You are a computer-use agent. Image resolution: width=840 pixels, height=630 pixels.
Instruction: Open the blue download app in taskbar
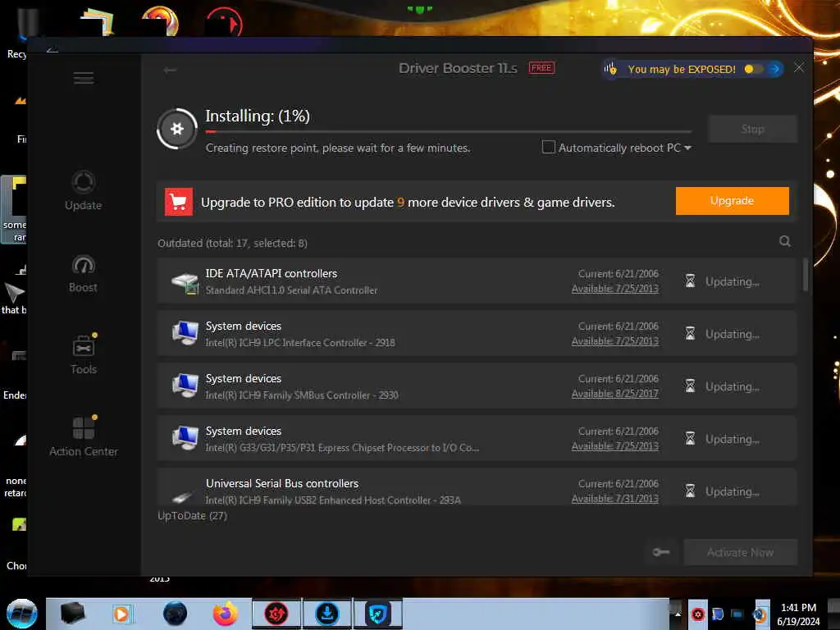pos(326,614)
